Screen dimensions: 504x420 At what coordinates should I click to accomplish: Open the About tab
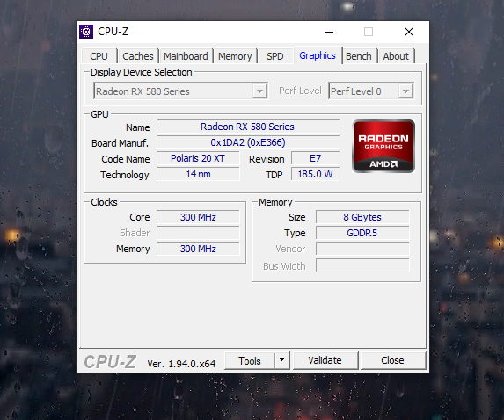(396, 56)
